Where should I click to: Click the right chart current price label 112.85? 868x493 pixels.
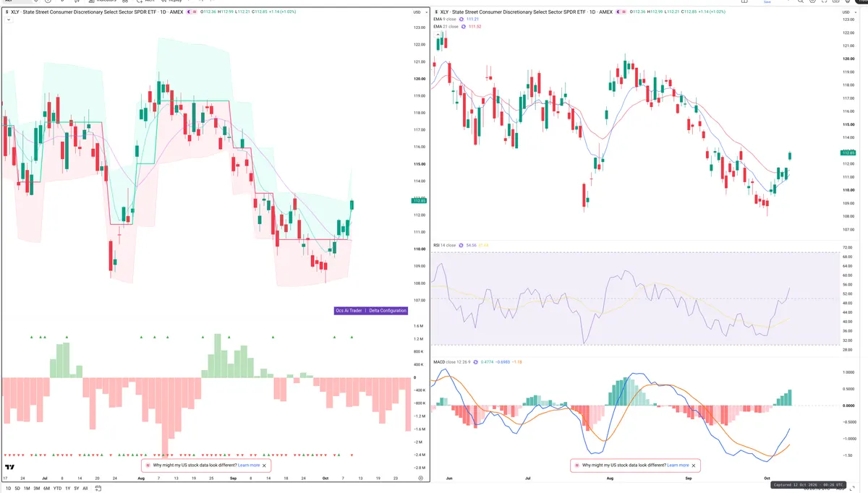[848, 153]
